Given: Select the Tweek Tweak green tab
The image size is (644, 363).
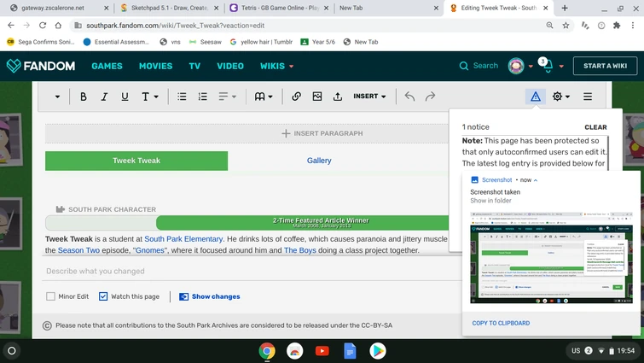Looking at the screenshot, I should tap(136, 161).
